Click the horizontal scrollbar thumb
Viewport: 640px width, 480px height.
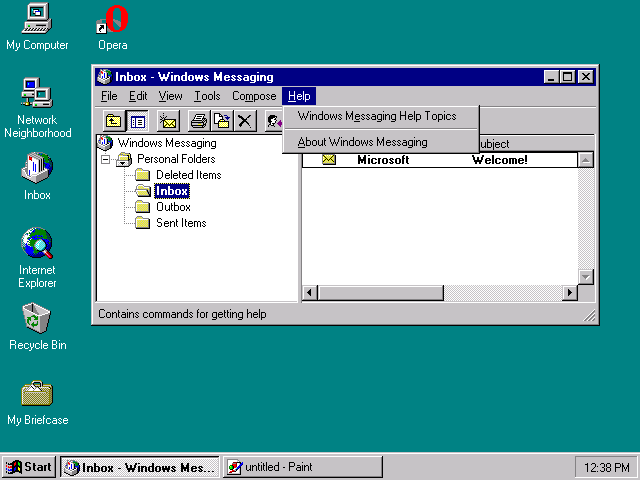[380, 293]
